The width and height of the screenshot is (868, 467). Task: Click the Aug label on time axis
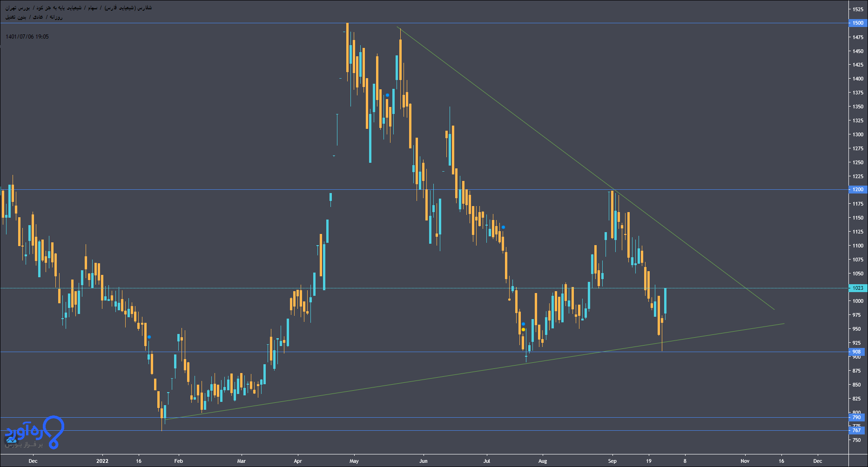tap(542, 461)
